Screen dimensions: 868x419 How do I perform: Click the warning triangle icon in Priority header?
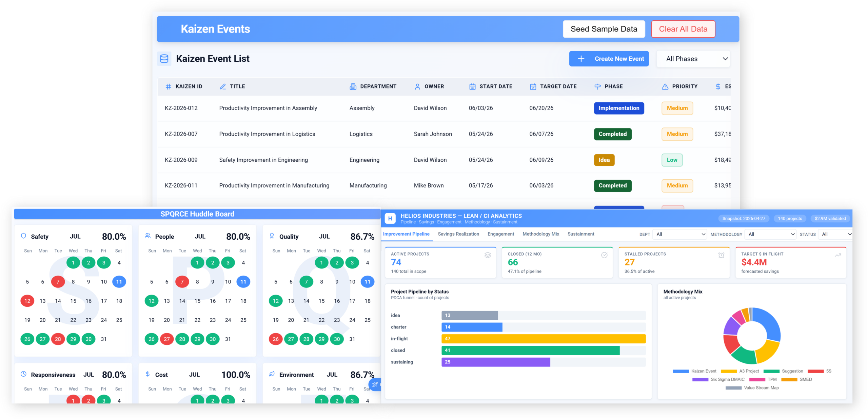665,86
